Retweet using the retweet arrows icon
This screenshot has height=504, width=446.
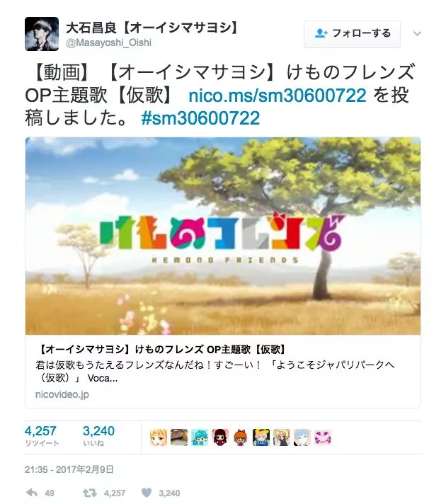tap(90, 493)
